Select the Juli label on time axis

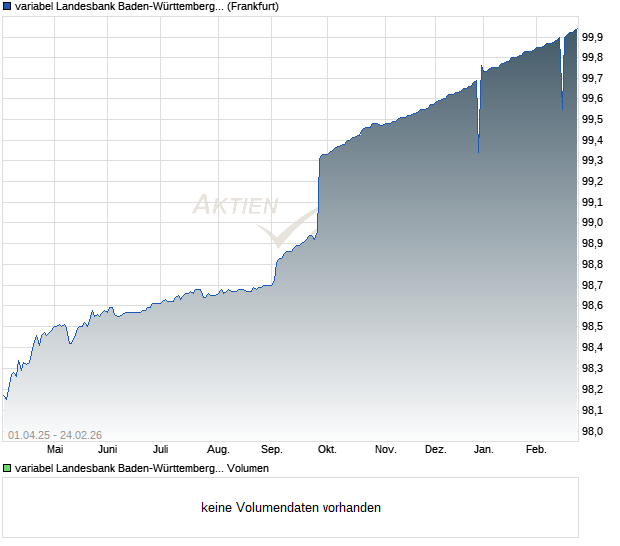pos(161,450)
